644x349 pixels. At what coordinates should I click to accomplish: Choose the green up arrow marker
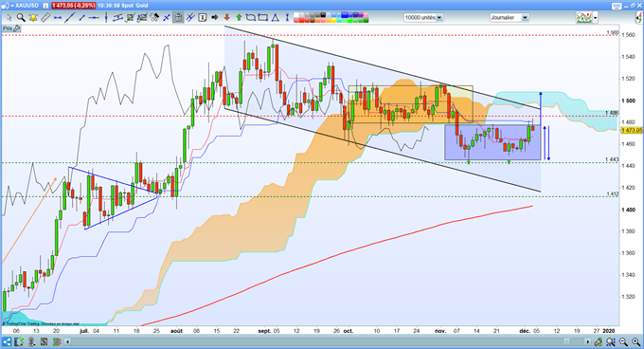click(239, 17)
